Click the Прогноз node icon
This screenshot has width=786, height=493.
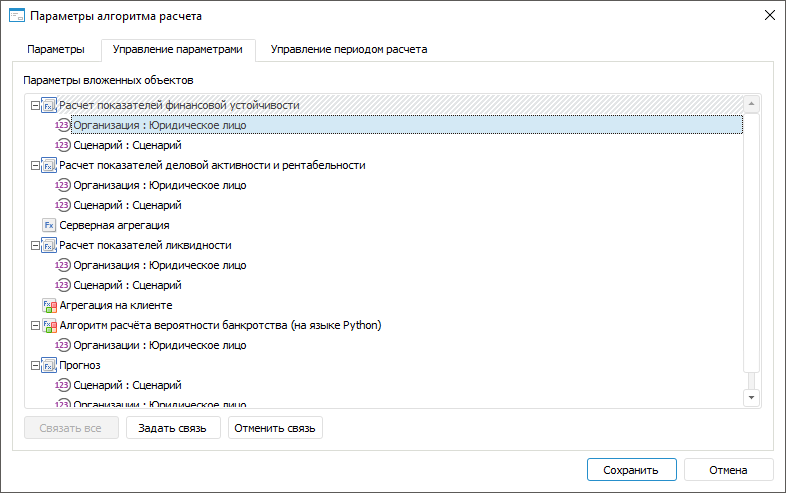click(49, 365)
